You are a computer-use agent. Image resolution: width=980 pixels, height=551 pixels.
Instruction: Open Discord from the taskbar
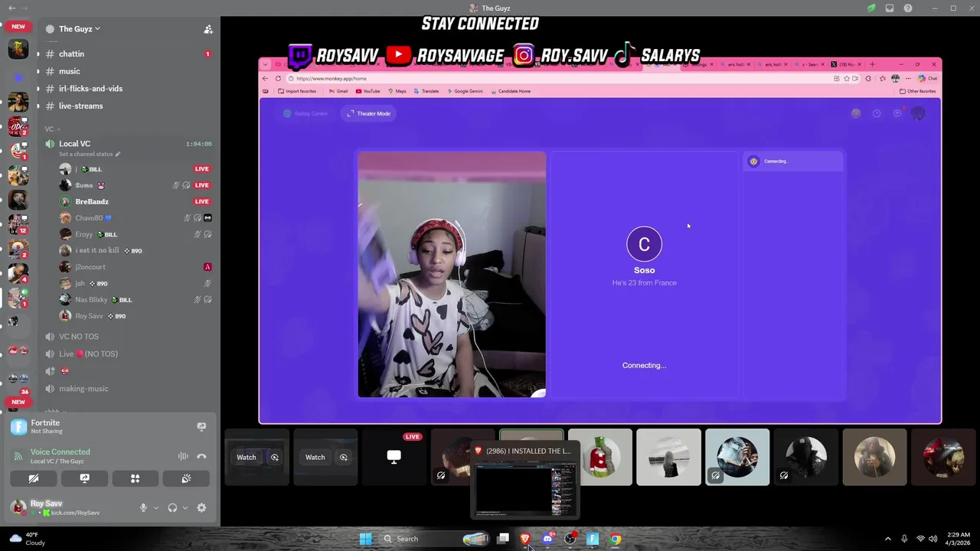click(547, 539)
